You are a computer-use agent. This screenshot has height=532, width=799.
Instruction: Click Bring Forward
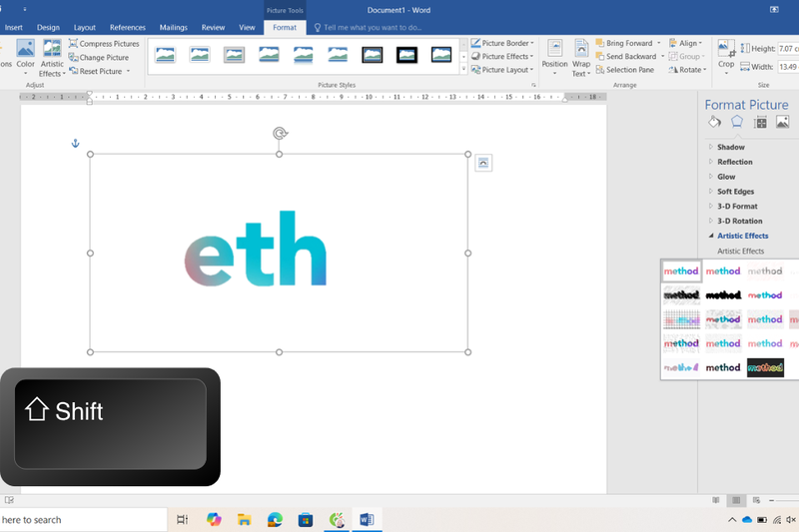click(624, 43)
